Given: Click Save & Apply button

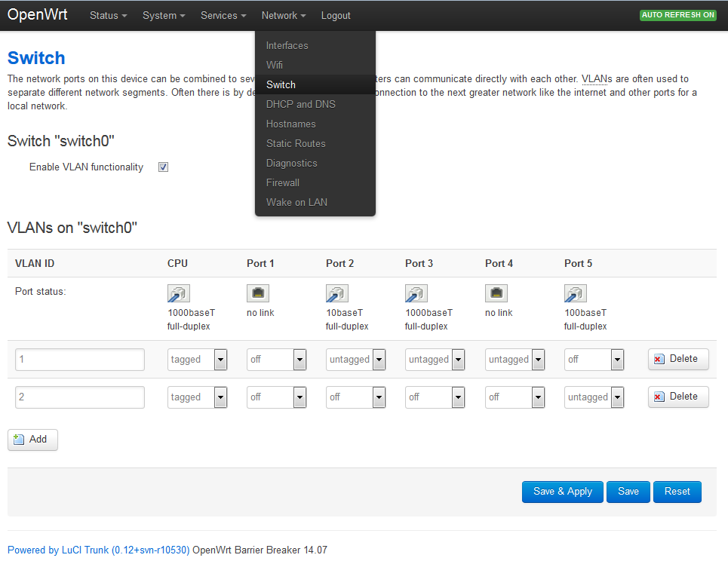Looking at the screenshot, I should (x=562, y=492).
